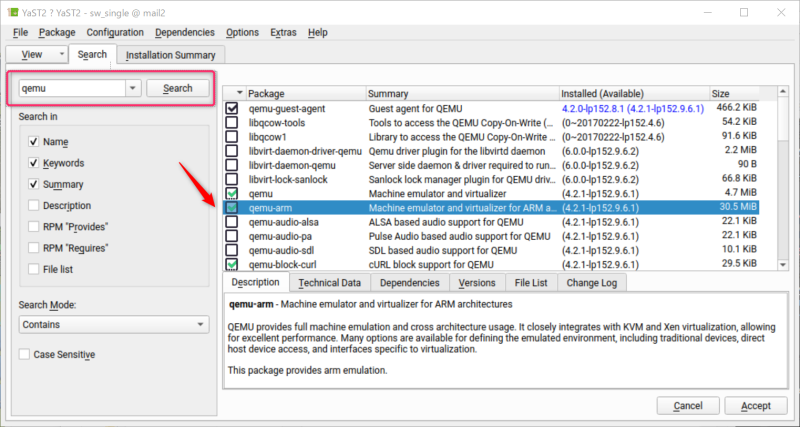Viewport: 800px width, 427px height.
Task: Open the Dependencies details tab
Action: coord(410,283)
